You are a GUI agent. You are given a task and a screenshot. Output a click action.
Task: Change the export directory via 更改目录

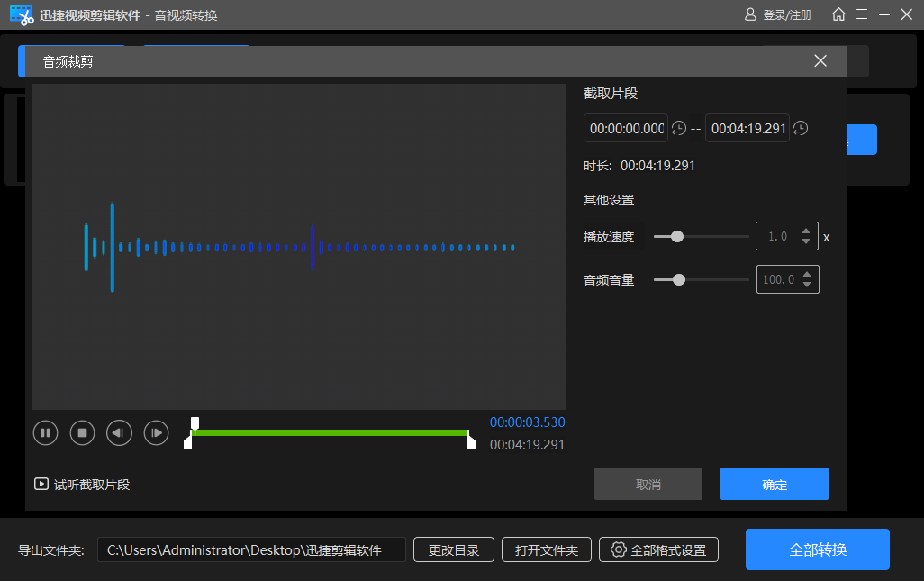453,549
